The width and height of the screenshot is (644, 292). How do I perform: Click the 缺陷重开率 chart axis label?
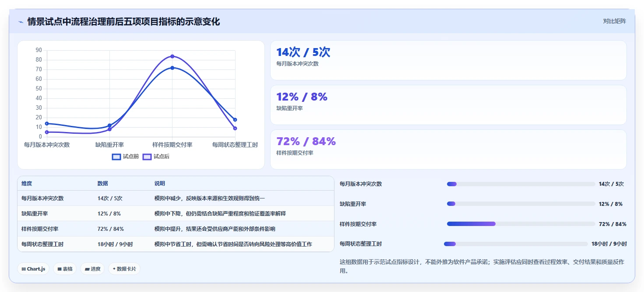(x=109, y=145)
